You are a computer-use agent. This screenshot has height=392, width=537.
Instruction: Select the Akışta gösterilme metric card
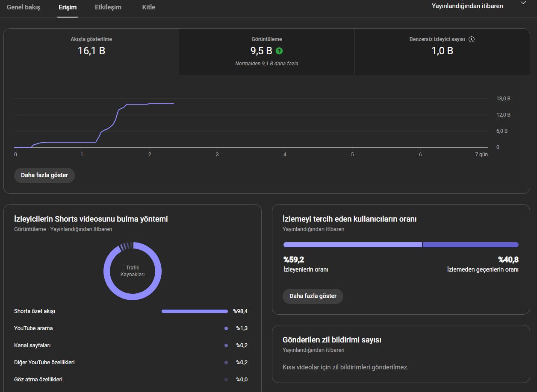91,52
